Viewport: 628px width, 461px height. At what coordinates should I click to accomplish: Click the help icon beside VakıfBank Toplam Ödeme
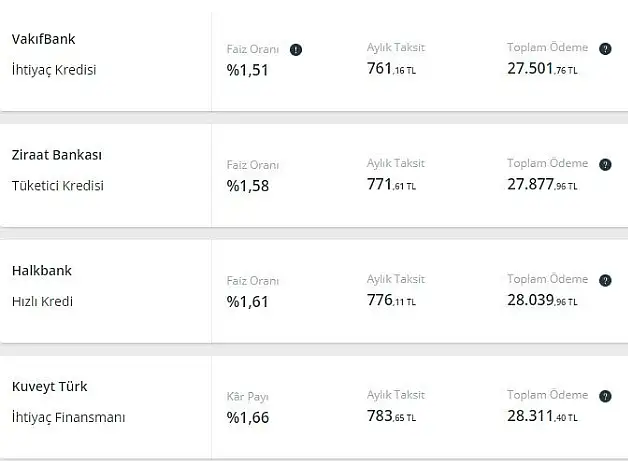[605, 49]
